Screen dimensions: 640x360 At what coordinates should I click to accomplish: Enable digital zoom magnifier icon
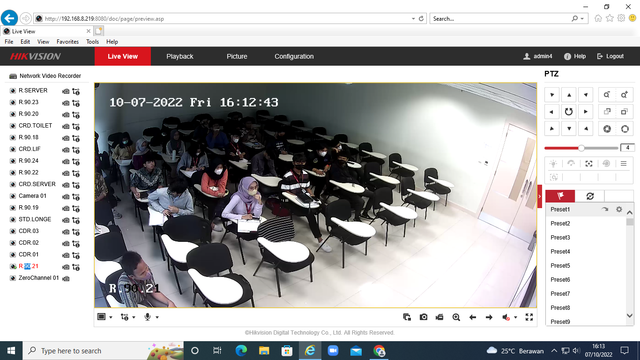(456, 317)
